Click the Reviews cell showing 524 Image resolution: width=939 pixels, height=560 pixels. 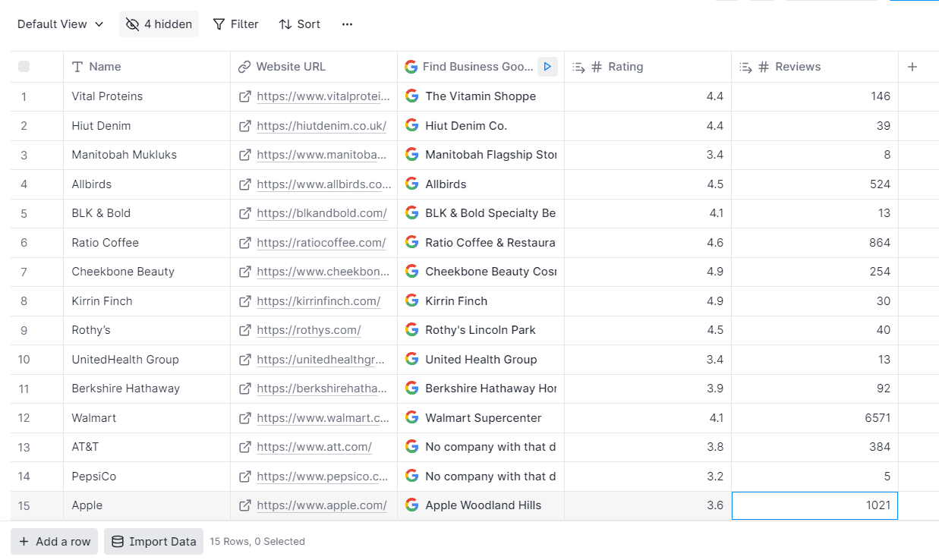[815, 184]
